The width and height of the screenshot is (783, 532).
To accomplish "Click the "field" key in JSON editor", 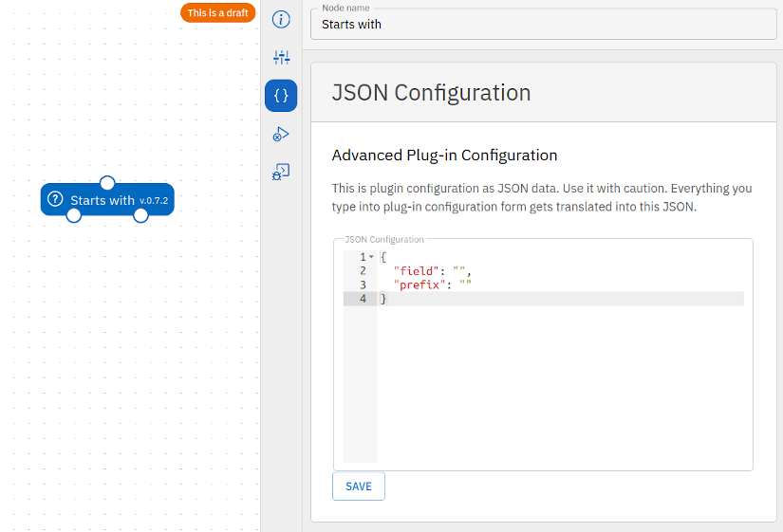I will point(416,271).
